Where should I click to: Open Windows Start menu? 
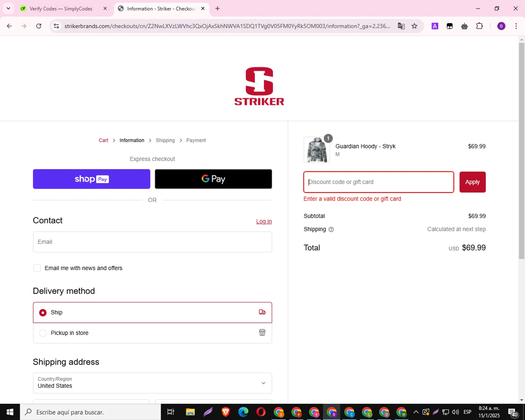(10, 412)
